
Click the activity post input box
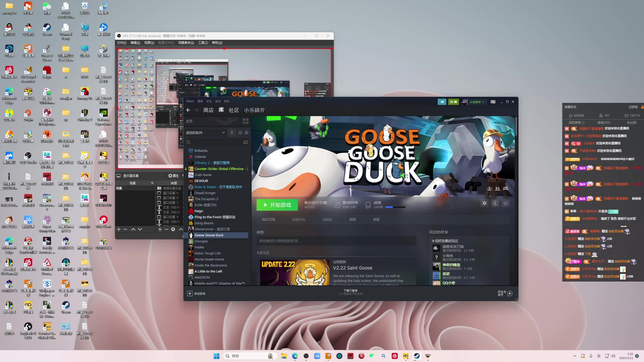[336, 241]
